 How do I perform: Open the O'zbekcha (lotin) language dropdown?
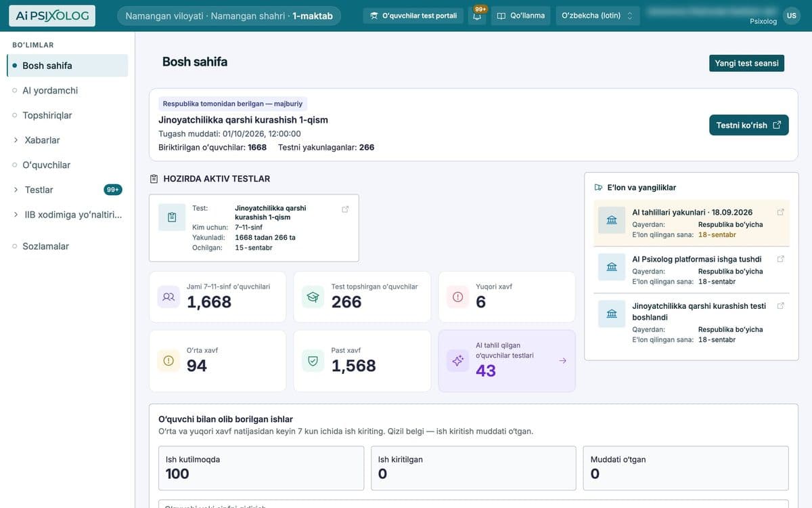pos(597,16)
